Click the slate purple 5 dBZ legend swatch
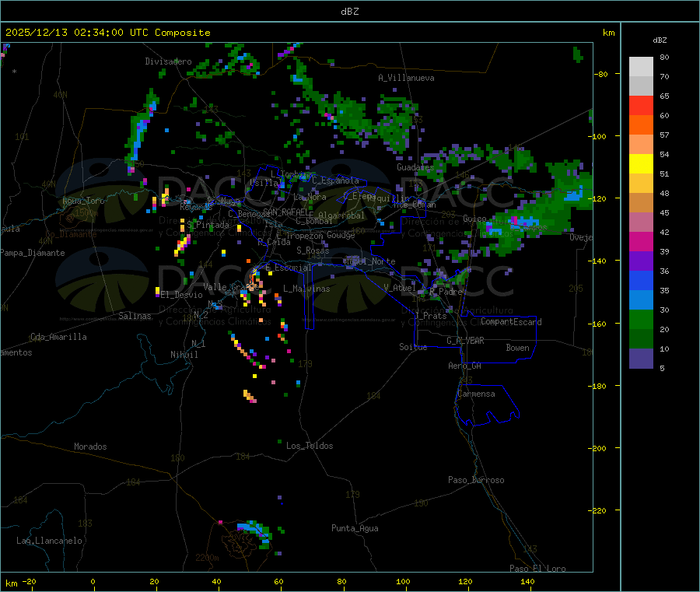The image size is (700, 592). pyautogui.click(x=641, y=358)
